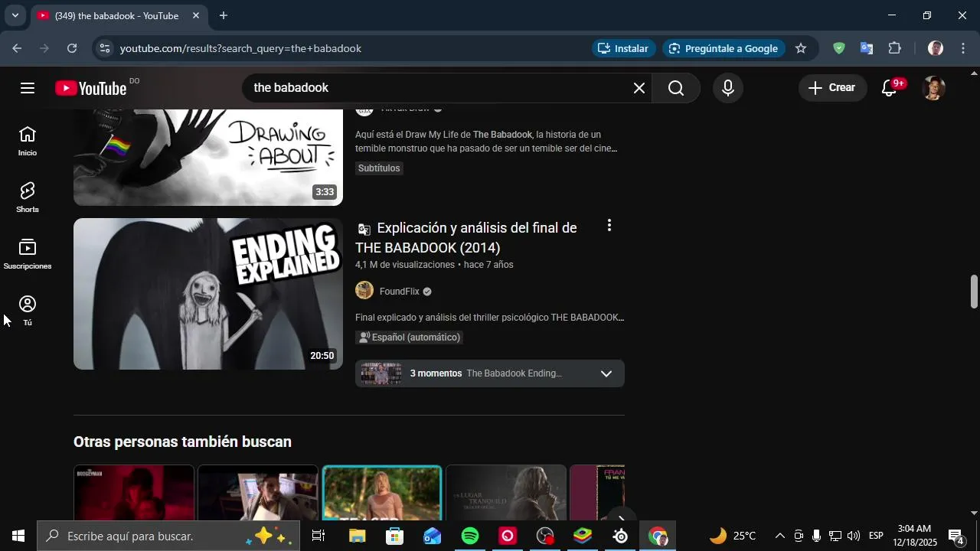Open Shorts in the sidebar
Screen dimensions: 980x551
click(28, 198)
